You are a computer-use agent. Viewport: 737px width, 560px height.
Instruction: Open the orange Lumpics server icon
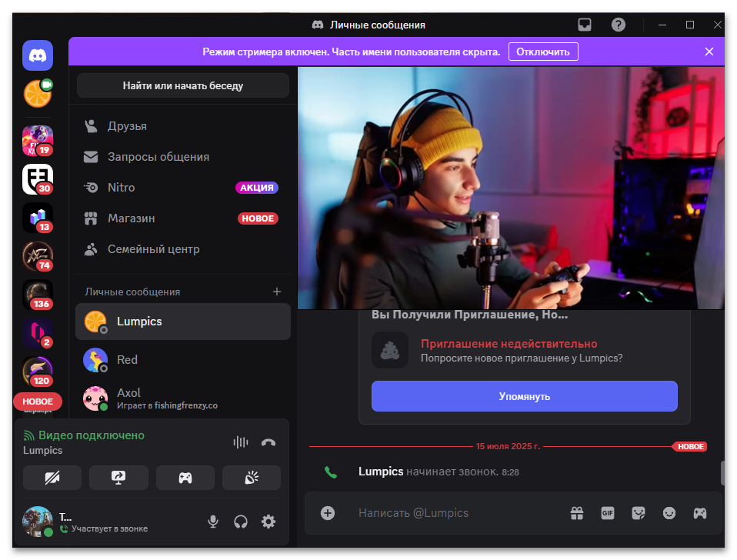[38, 94]
